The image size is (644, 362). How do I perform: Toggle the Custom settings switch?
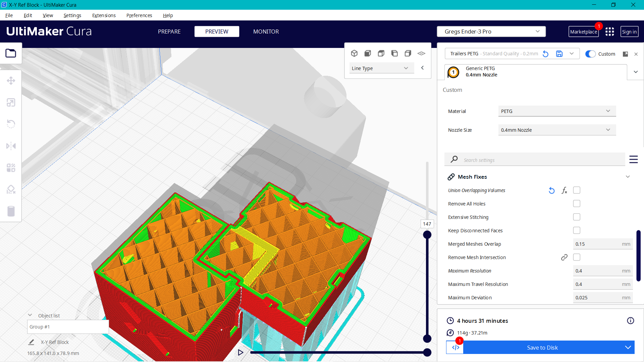tap(590, 54)
